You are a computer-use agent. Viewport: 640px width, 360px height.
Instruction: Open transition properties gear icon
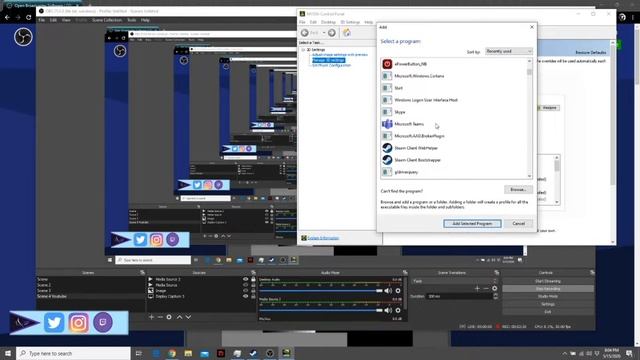pyautogui.click(x=495, y=289)
